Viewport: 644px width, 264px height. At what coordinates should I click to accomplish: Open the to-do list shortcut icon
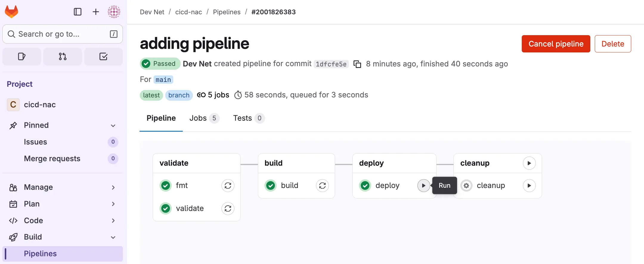103,57
